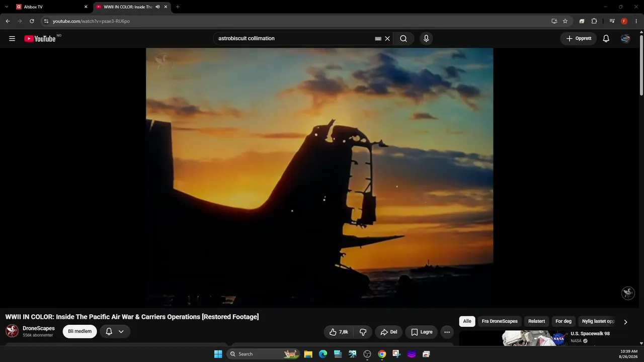Open Google Chrome from the taskbar
This screenshot has width=644, height=362.
[382, 354]
